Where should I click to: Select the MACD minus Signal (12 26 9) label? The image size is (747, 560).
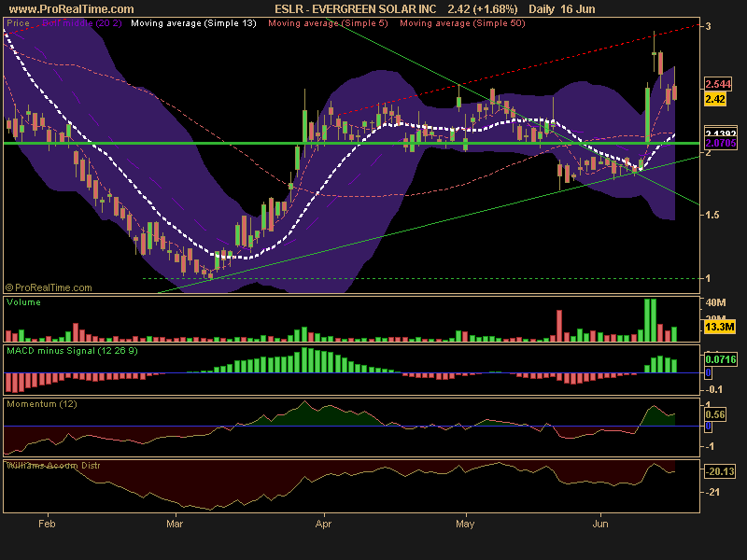click(73, 351)
